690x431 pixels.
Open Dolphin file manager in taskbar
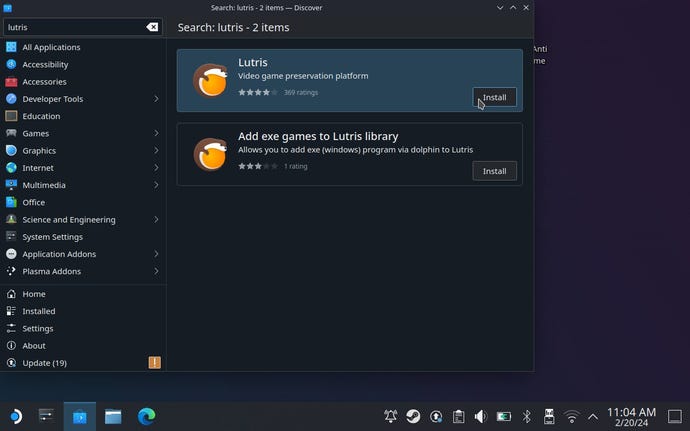(113, 416)
